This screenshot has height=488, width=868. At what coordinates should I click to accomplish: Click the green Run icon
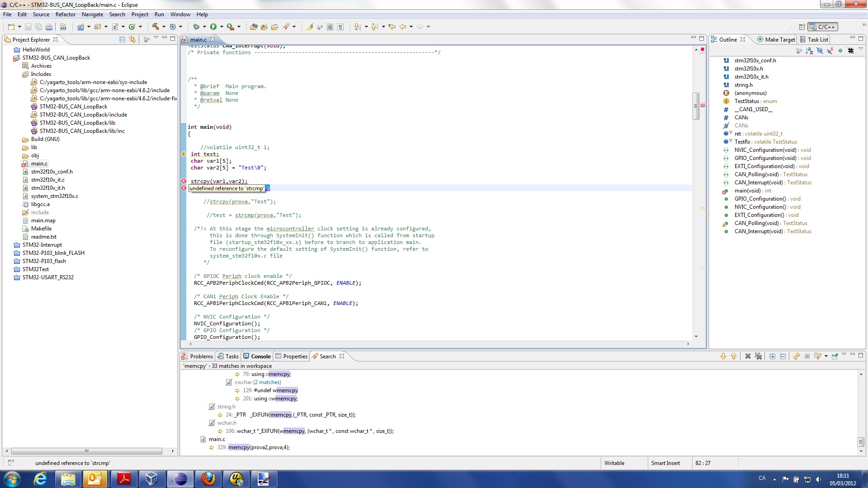(213, 27)
